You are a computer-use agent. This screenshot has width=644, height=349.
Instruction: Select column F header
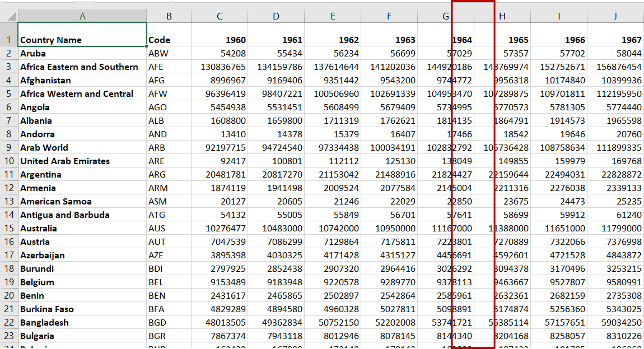click(x=389, y=16)
